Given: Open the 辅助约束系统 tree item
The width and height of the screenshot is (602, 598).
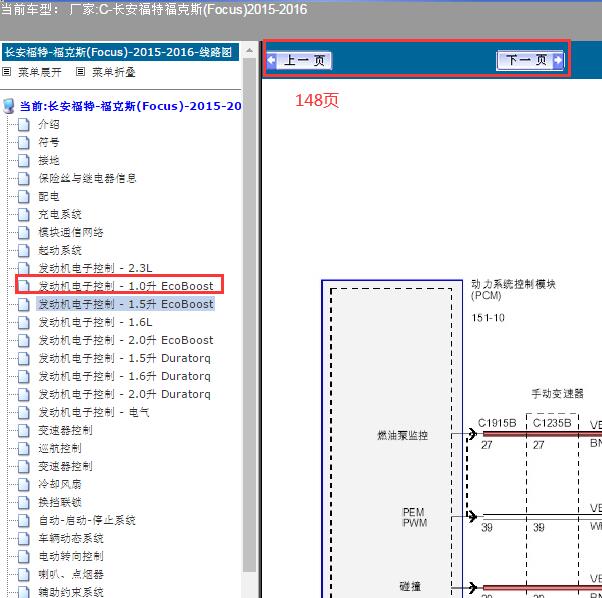Looking at the screenshot, I should coord(71,592).
